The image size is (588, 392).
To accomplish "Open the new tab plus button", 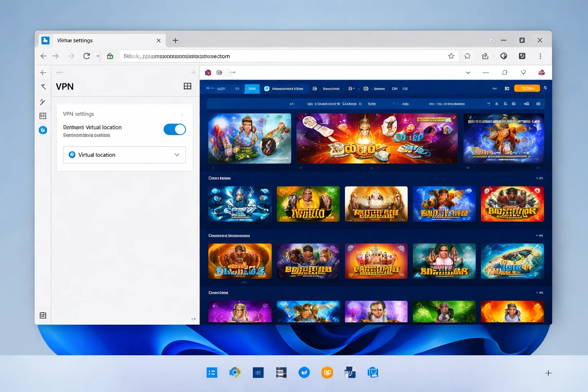I will pyautogui.click(x=175, y=41).
